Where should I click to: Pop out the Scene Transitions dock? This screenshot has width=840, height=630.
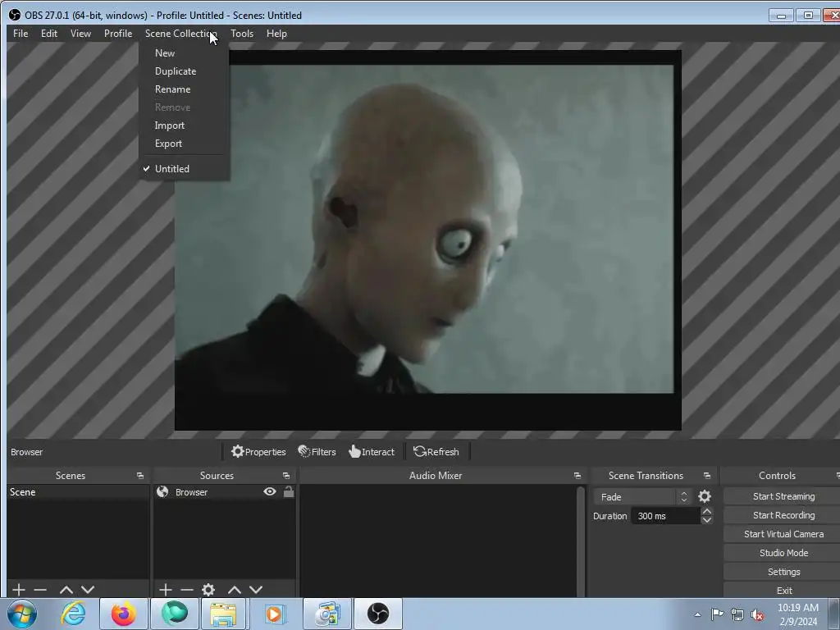706,476
